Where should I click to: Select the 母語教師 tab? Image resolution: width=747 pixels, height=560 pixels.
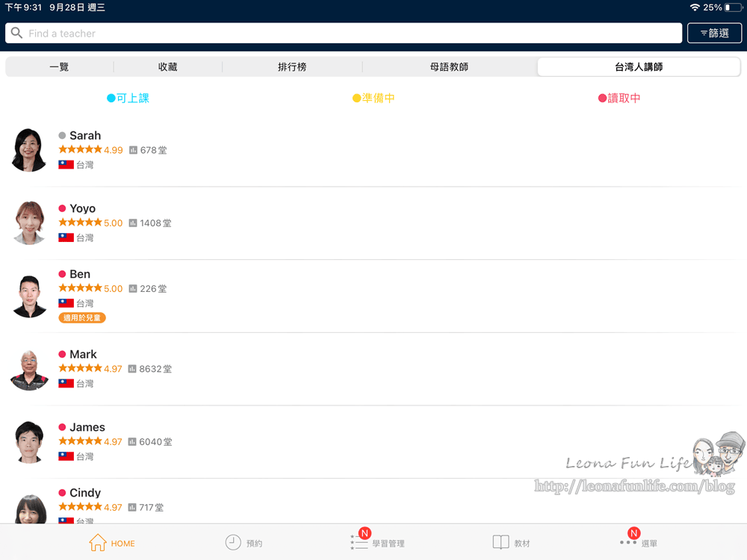(449, 67)
